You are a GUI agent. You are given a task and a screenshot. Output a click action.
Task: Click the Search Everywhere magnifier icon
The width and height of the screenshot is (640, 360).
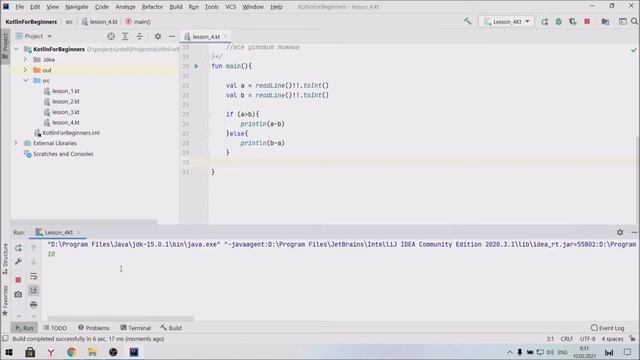[634, 21]
